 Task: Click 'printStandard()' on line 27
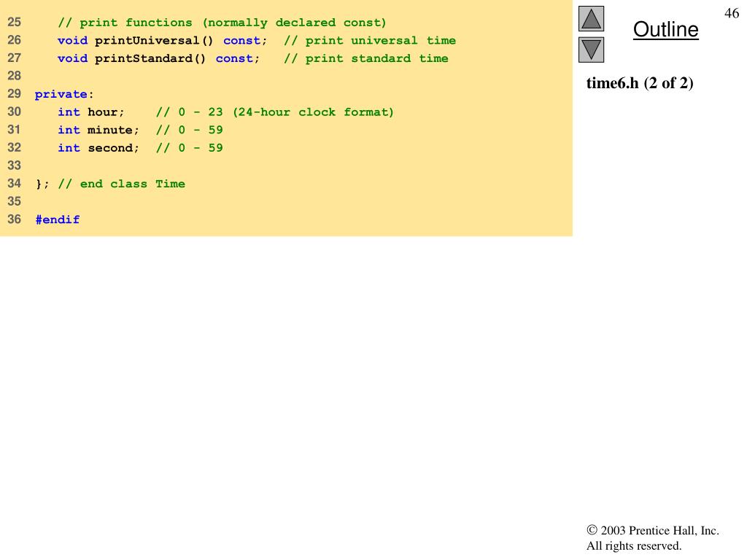150,58
